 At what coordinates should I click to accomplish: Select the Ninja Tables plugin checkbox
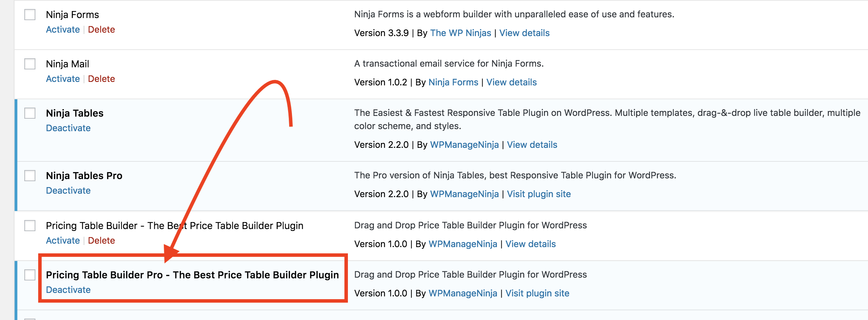tap(30, 113)
